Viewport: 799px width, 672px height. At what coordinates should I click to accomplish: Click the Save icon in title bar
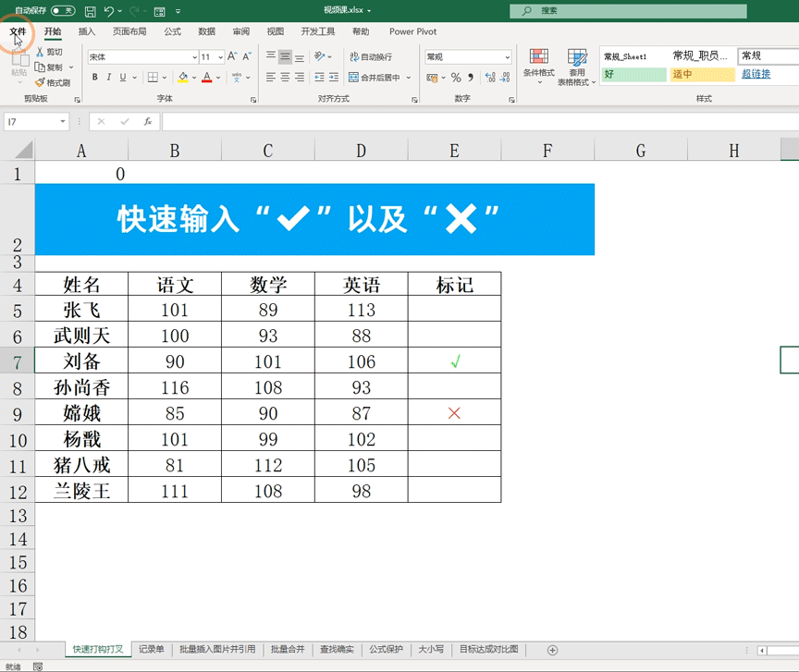(91, 11)
